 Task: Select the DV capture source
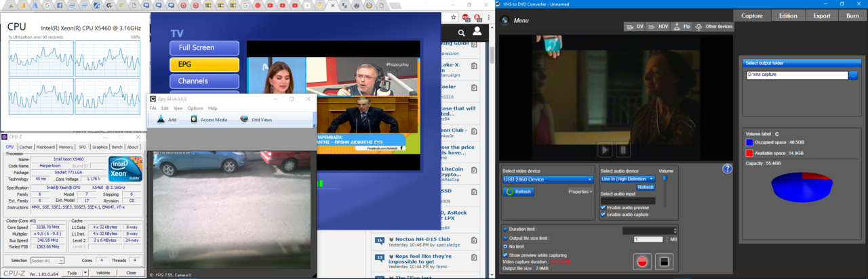[635, 26]
